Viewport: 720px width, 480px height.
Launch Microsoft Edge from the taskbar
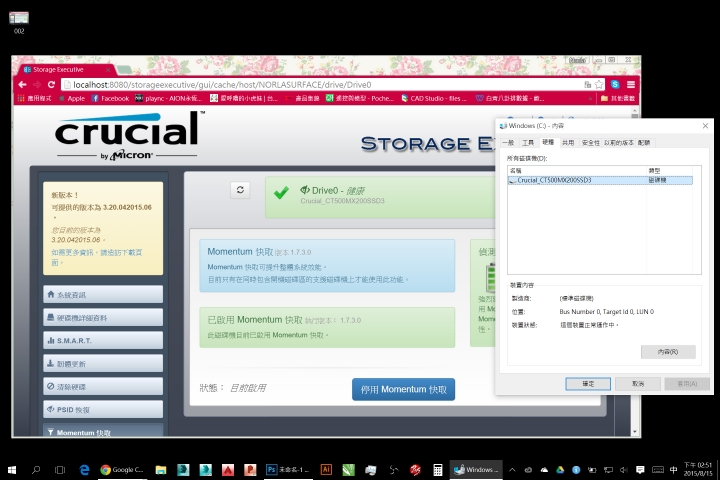point(84,469)
